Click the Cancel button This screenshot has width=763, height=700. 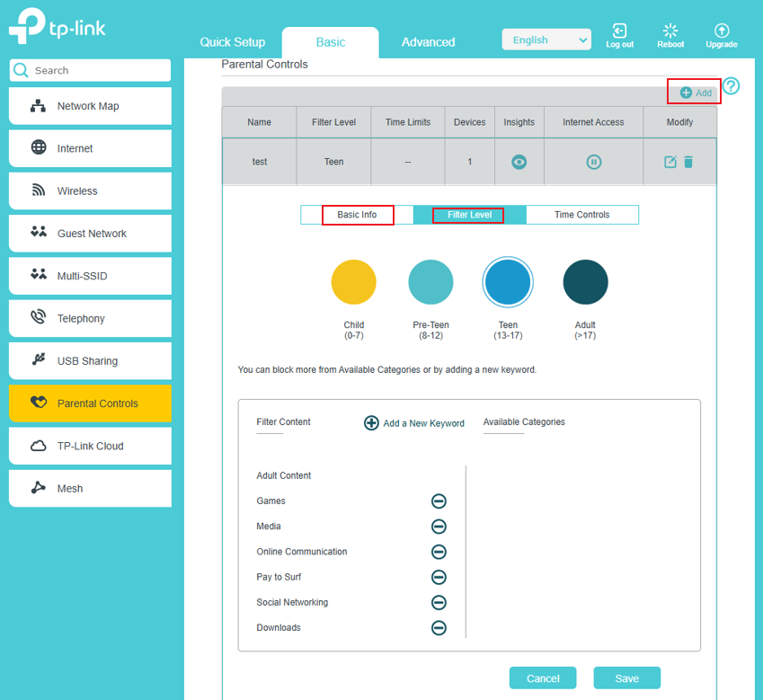pos(543,678)
